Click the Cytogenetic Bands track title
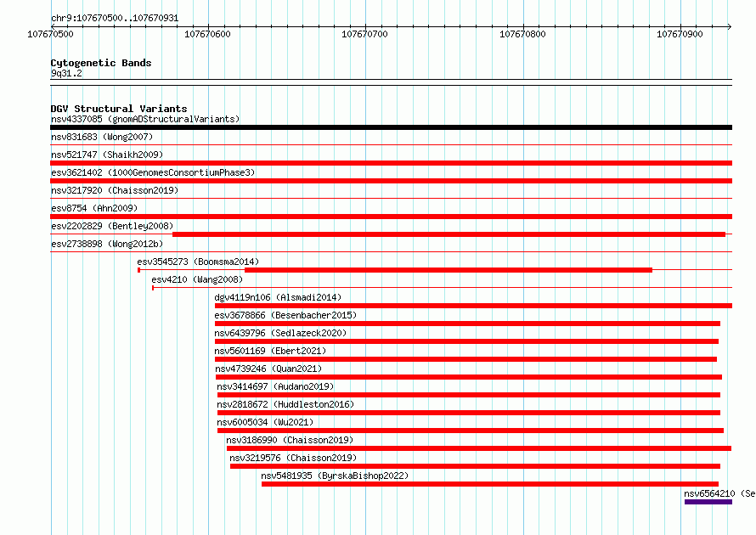Image resolution: width=756 pixels, height=535 pixels. click(x=101, y=63)
